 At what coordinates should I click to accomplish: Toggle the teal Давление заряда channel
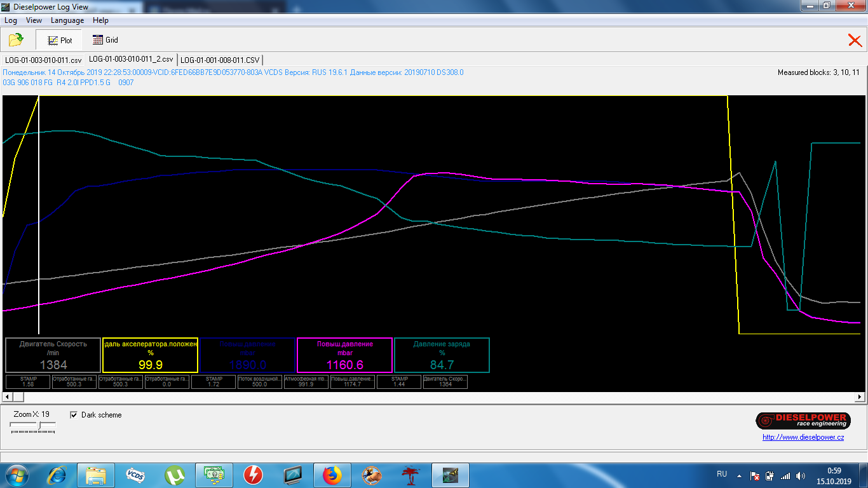tap(442, 355)
